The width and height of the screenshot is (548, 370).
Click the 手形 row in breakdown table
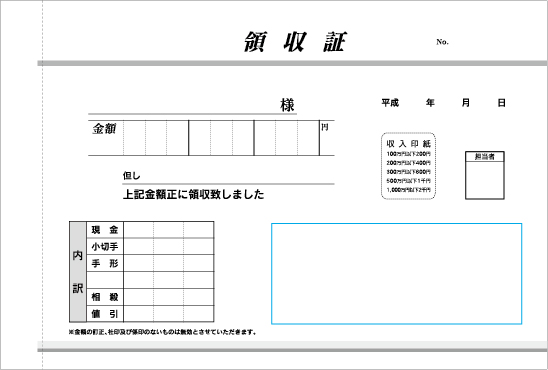point(150,263)
